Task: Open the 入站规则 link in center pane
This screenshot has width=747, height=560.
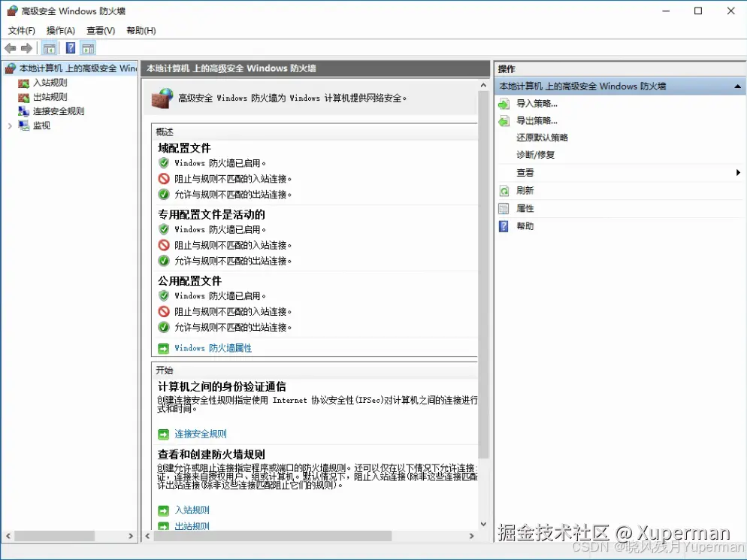Action: (192, 510)
